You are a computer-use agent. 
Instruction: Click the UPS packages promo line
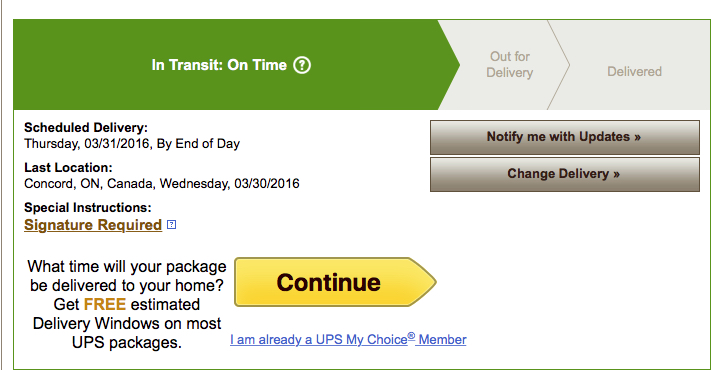(x=127, y=342)
